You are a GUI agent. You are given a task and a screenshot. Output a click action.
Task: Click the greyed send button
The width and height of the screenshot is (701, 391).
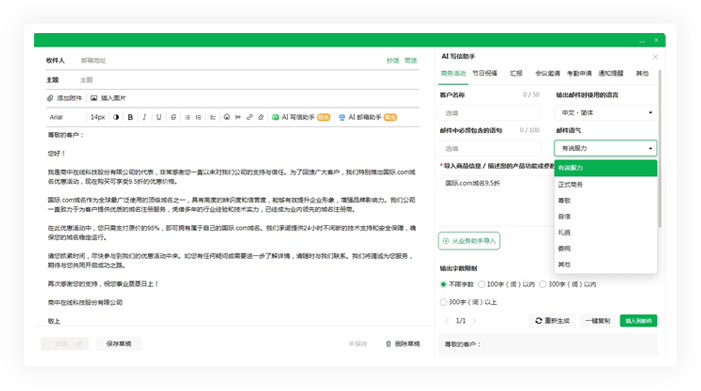coord(65,344)
